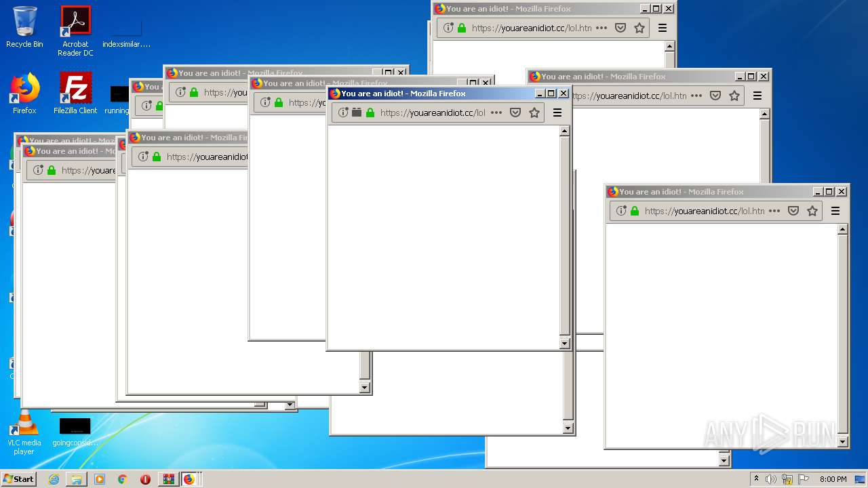Launch Google Chrome from the taskbar
Screen dimensions: 868x488
pyautogui.click(x=122, y=479)
